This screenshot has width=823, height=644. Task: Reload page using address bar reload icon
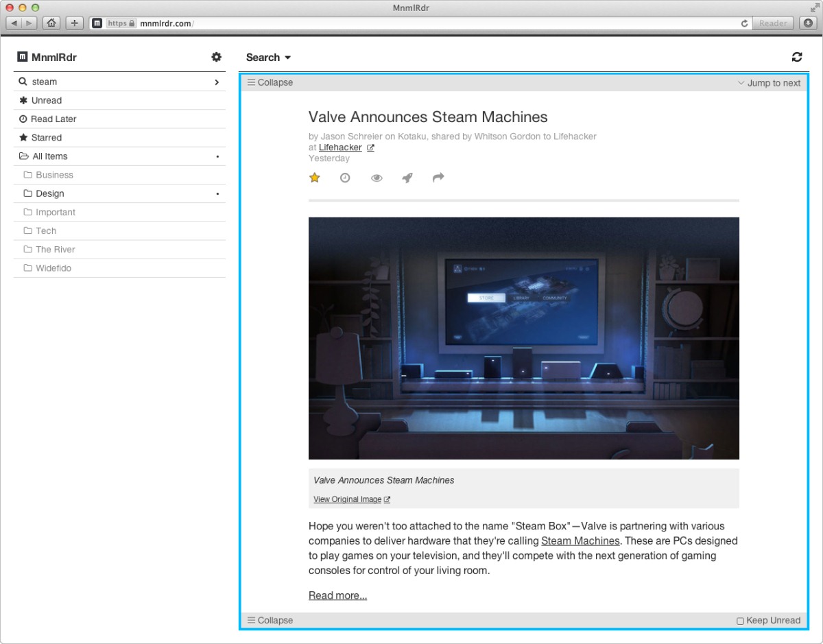[744, 23]
